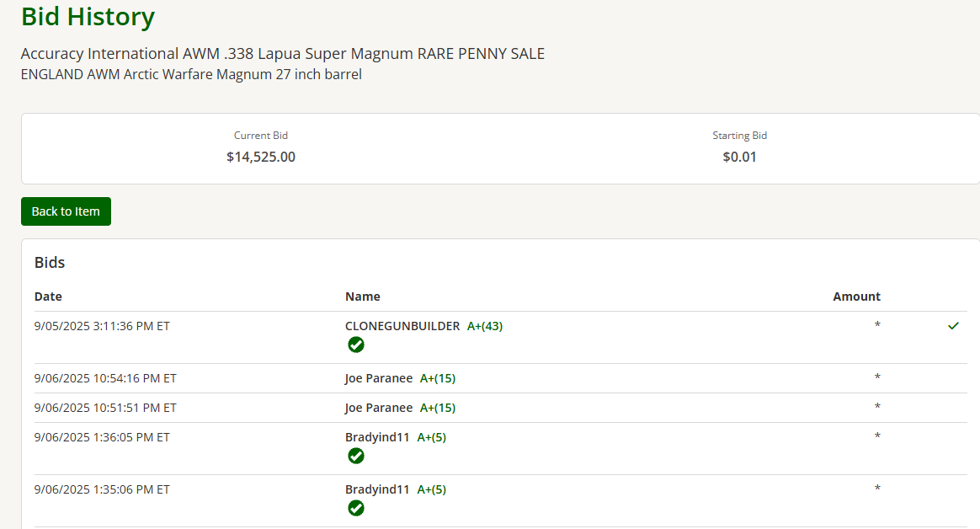Click the Amount column header
This screenshot has height=529, width=980.
tap(856, 297)
